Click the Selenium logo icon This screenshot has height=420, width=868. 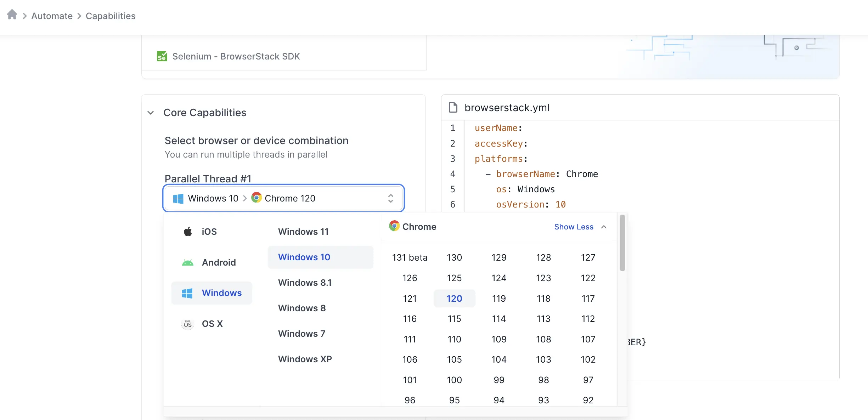[162, 56]
